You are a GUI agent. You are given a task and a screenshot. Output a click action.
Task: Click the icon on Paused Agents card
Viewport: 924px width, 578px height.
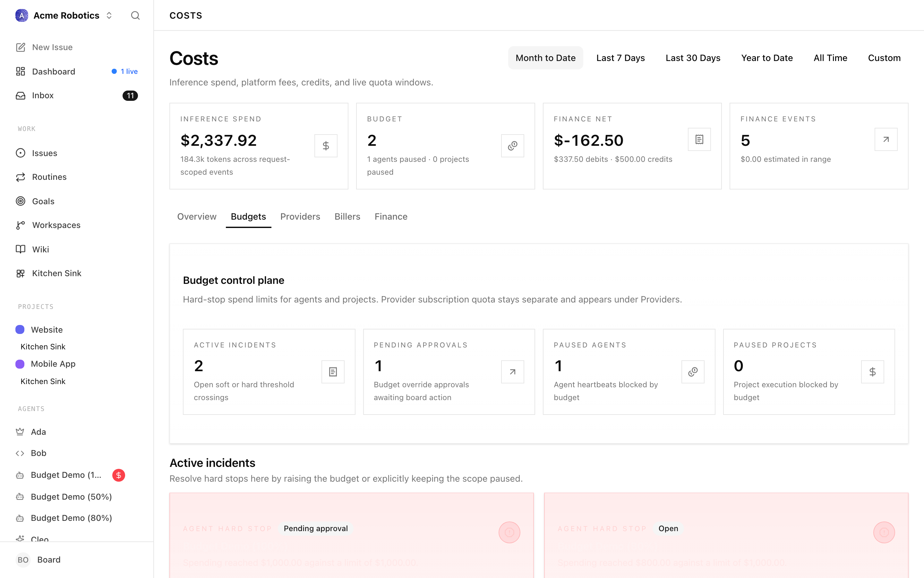tap(693, 372)
